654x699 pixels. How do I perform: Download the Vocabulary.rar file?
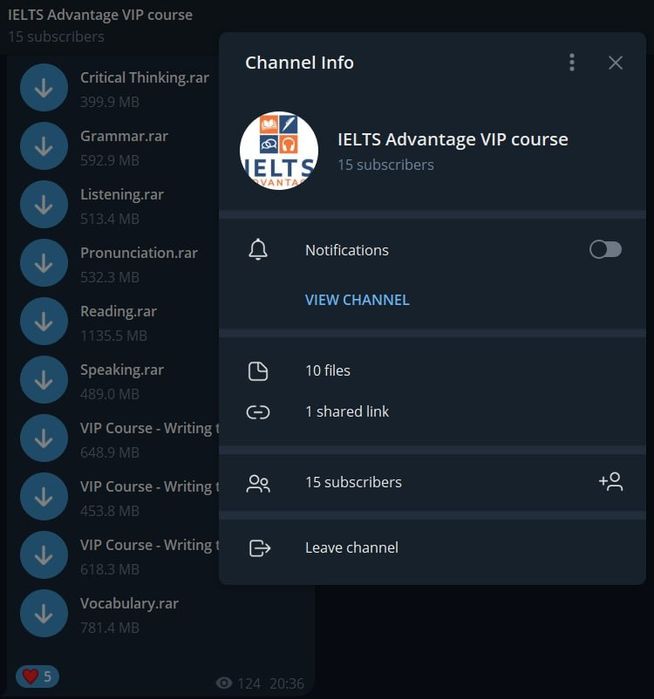click(x=44, y=613)
